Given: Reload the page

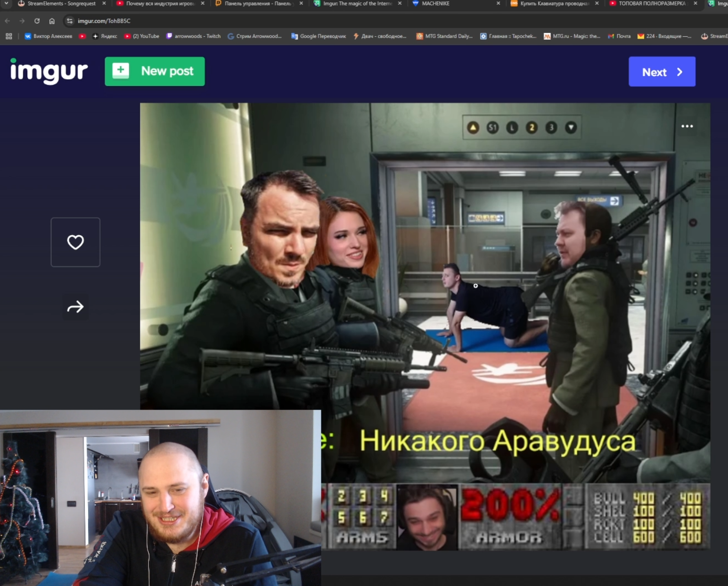Looking at the screenshot, I should coord(37,21).
